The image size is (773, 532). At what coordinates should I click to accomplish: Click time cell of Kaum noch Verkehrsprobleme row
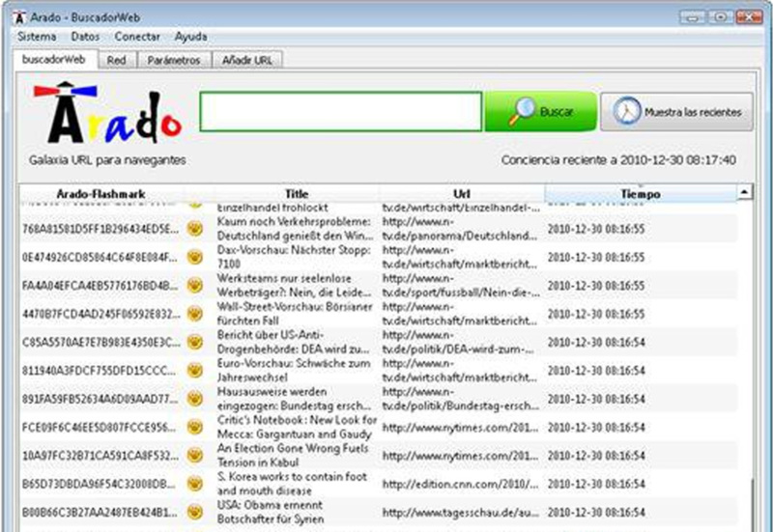pos(596,229)
